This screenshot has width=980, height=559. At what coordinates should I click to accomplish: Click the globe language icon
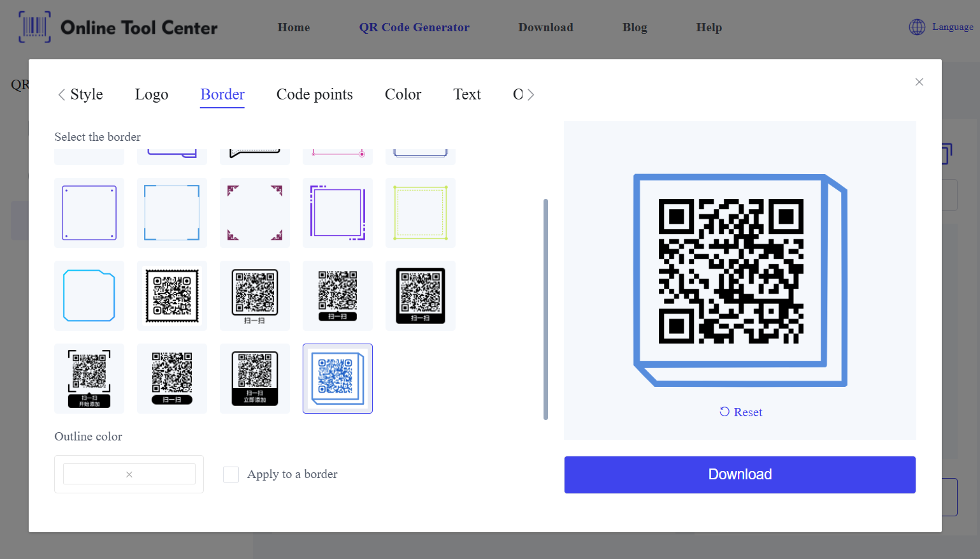point(917,27)
